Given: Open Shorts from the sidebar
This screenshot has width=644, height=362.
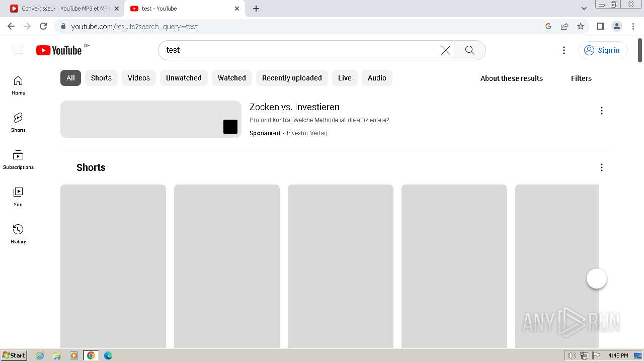Looking at the screenshot, I should (x=18, y=123).
